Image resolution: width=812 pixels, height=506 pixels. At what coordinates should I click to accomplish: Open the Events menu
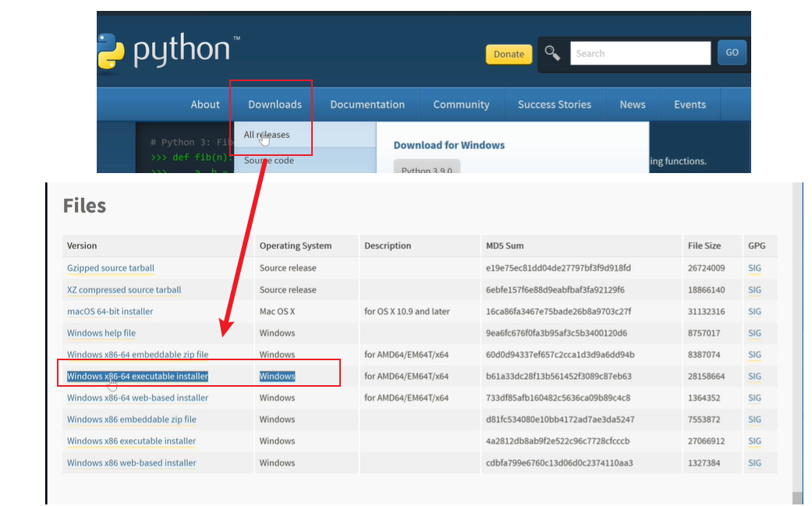tap(690, 104)
